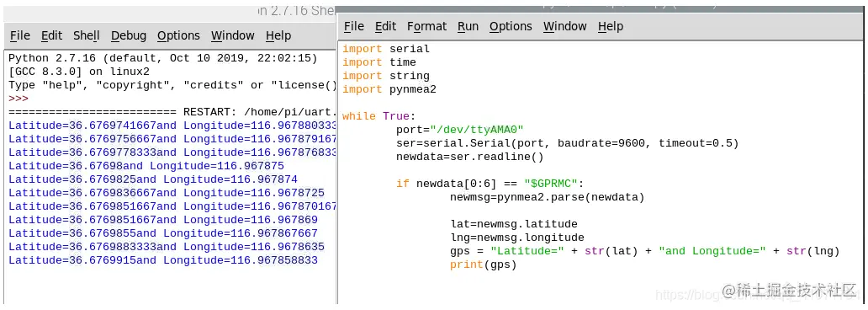868x310 pixels.
Task: Click the 'import time' line in editor
Action: (379, 62)
